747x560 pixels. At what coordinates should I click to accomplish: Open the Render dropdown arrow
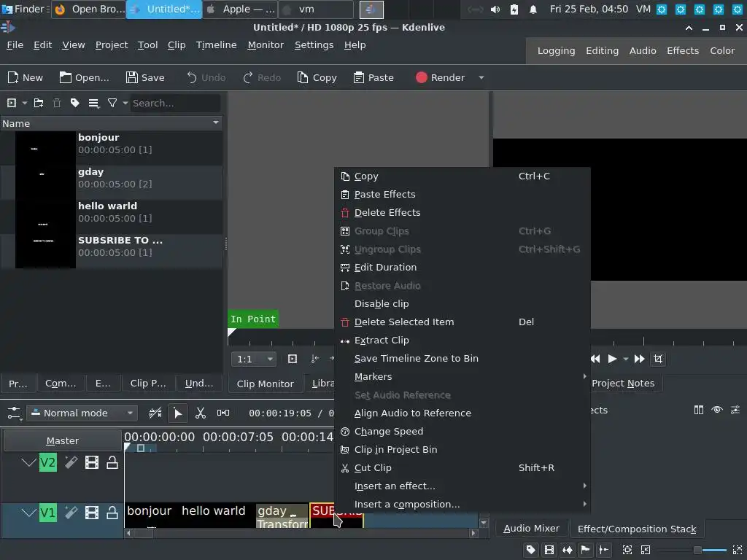(x=481, y=77)
